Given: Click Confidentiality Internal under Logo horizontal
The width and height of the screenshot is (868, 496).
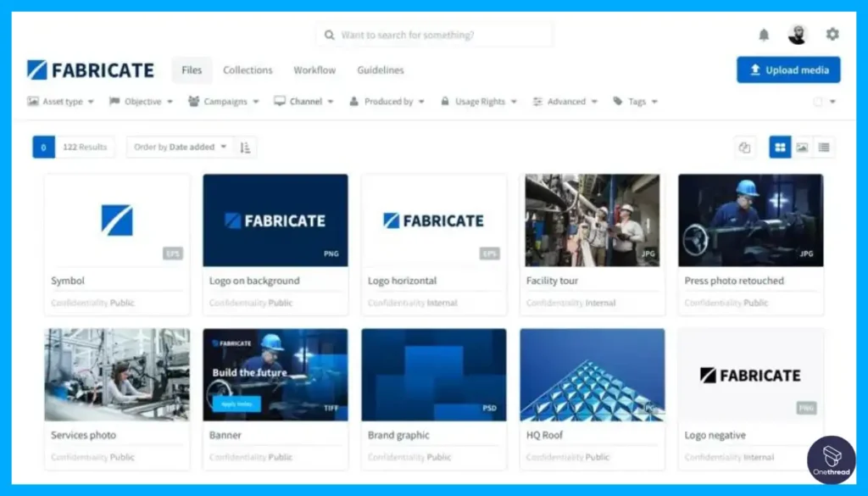Looking at the screenshot, I should [x=413, y=303].
